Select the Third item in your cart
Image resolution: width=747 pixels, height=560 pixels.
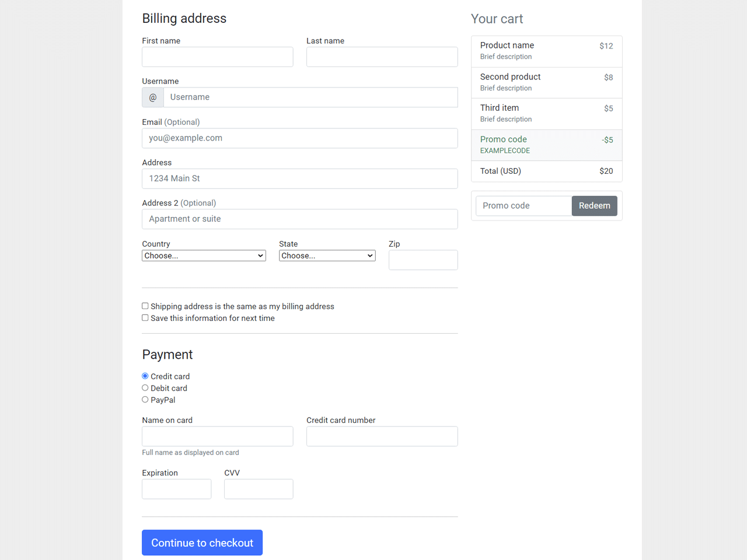546,113
